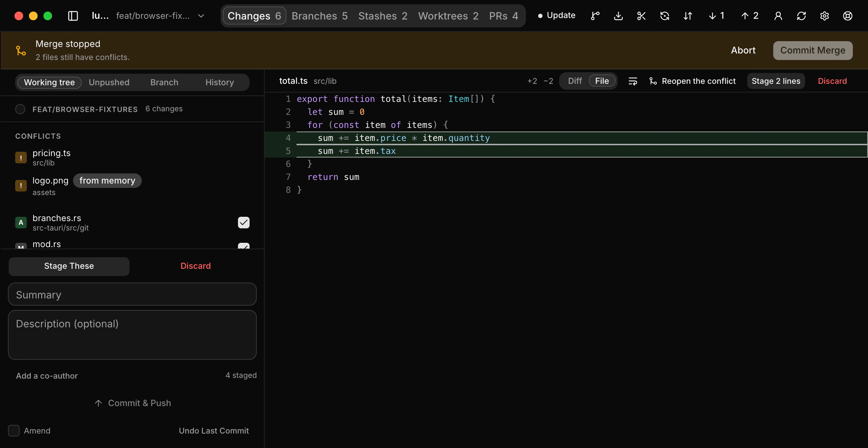Select branches.rs file row

pyautogui.click(x=132, y=223)
